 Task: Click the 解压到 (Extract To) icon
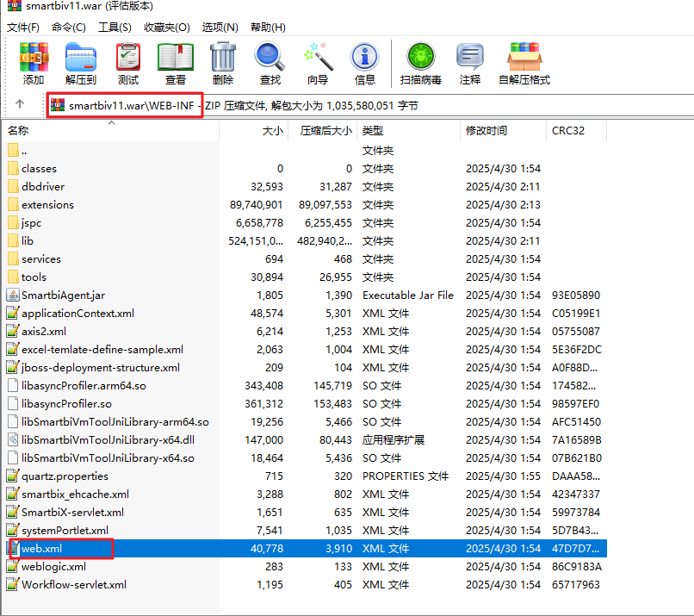(x=81, y=57)
